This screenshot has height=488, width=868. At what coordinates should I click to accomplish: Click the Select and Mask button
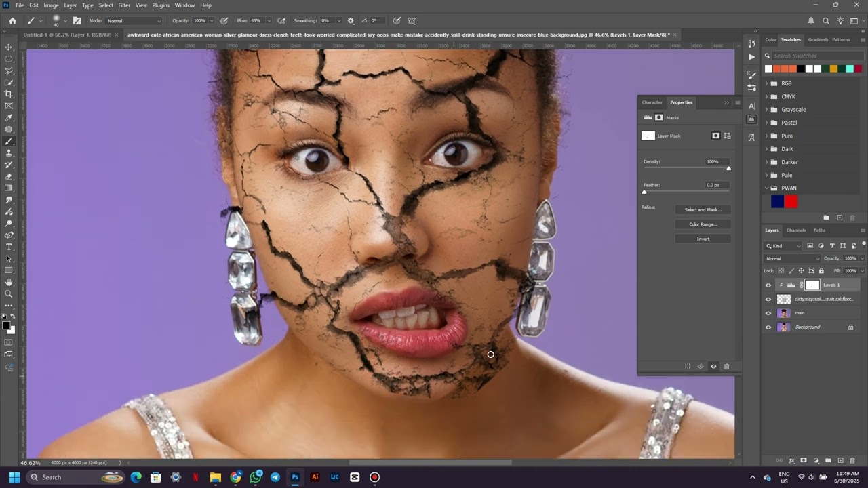pos(703,210)
